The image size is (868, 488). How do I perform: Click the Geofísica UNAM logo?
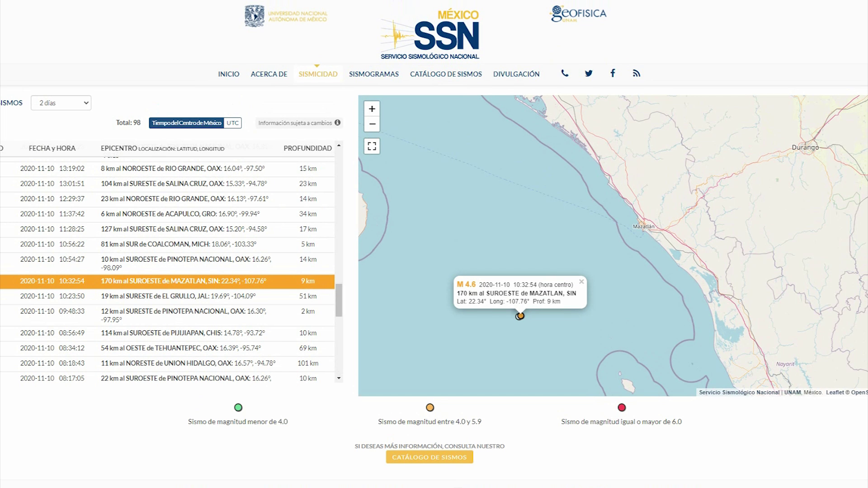pos(578,14)
